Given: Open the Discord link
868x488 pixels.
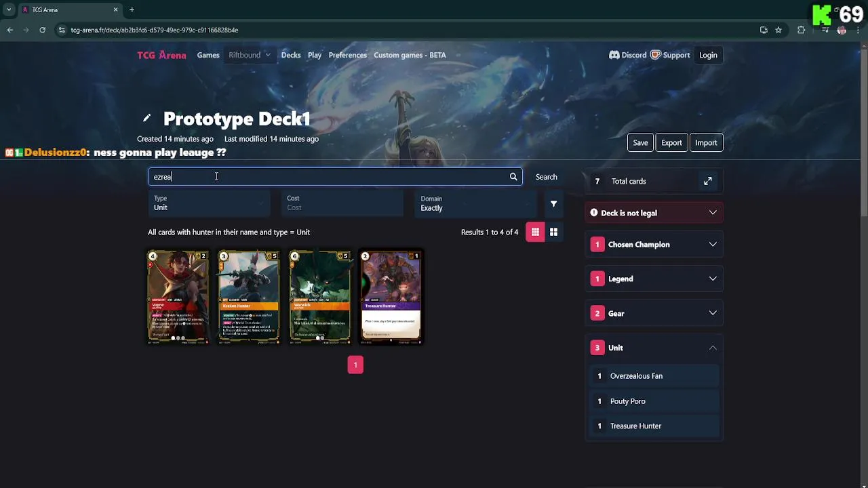Looking at the screenshot, I should tap(627, 55).
